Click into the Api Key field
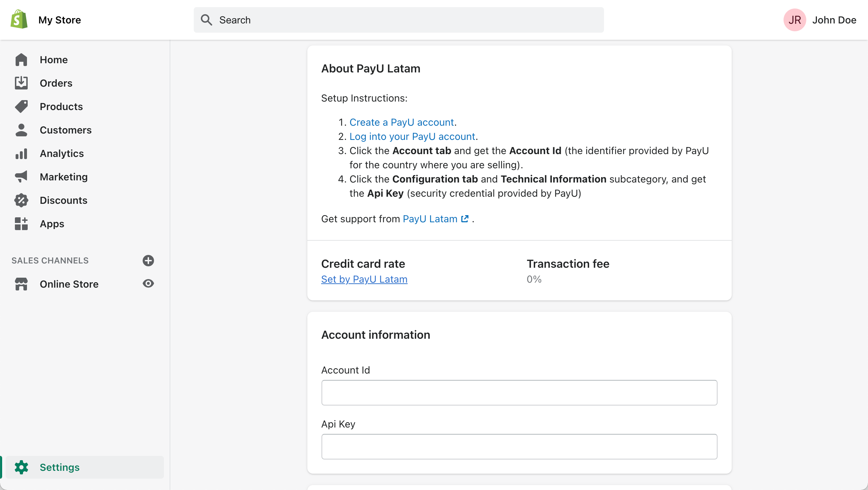868x490 pixels. [x=520, y=447]
